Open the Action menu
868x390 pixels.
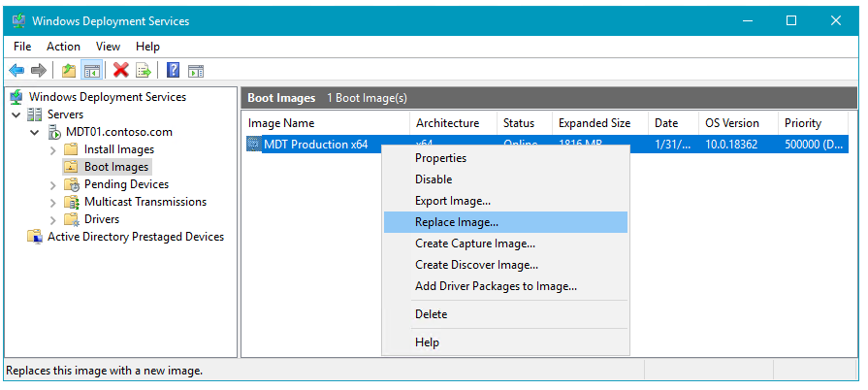point(63,46)
